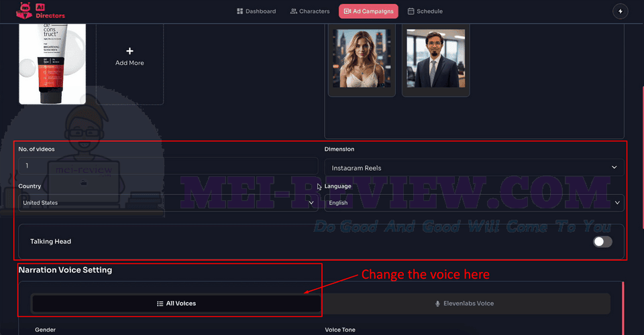
Task: Select the man in suit character thumbnail
Action: 436,58
